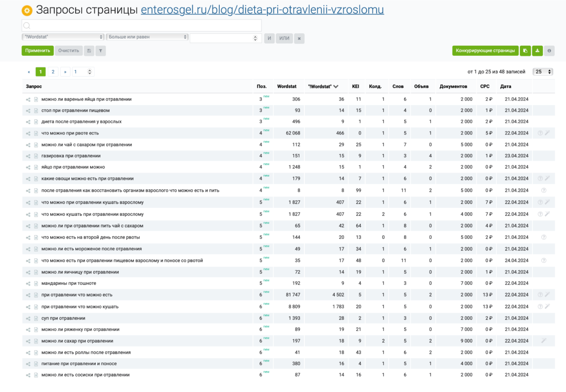Click the search input field at top
566x392 pixels.
pyautogui.click(x=141, y=25)
